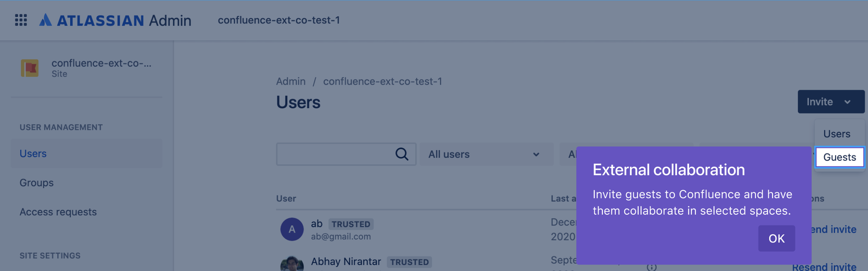Click the Admin breadcrumb link

291,81
